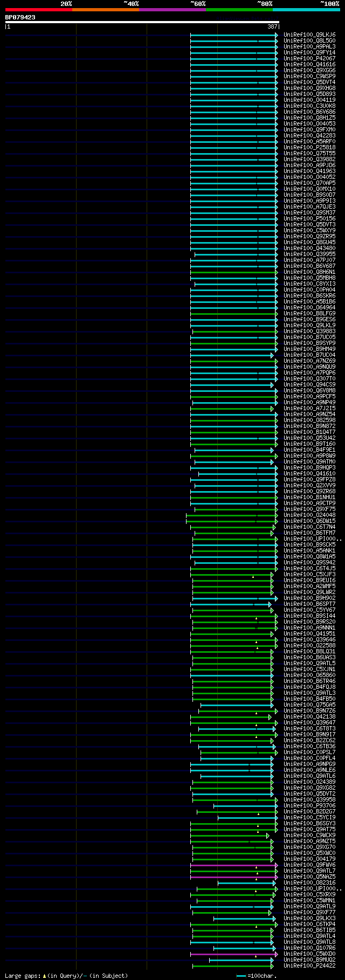Screen dimensions: 345x980
Task: Click the red 20% identity legend segment
Action: tap(38, 10)
